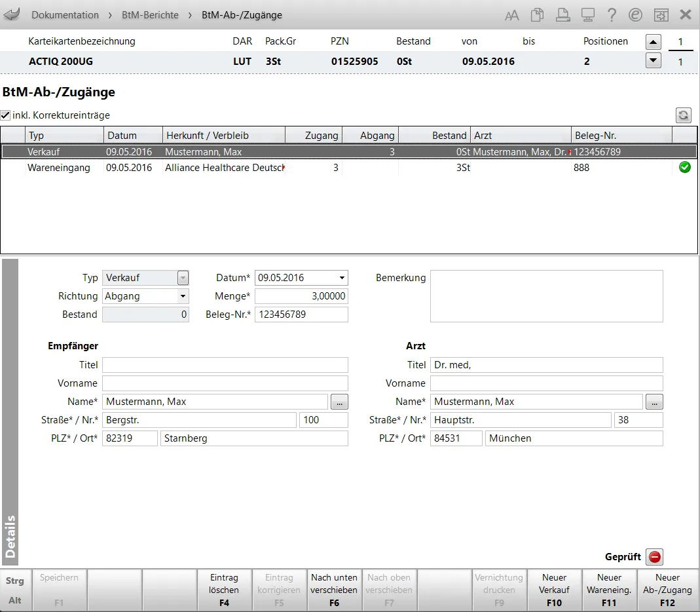Refresh the BtM entries list
Screen dimensions: 700x612
683,115
